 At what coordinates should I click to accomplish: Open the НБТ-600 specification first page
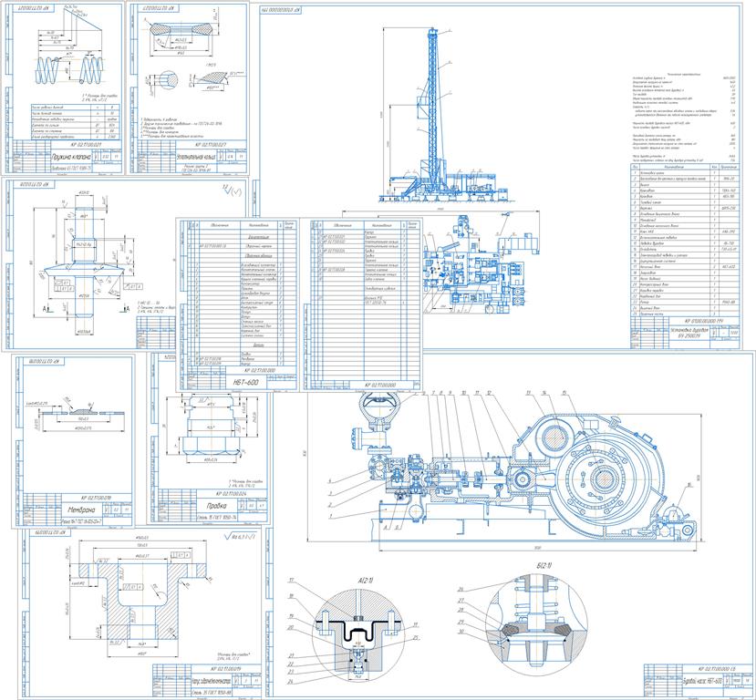tap(238, 304)
